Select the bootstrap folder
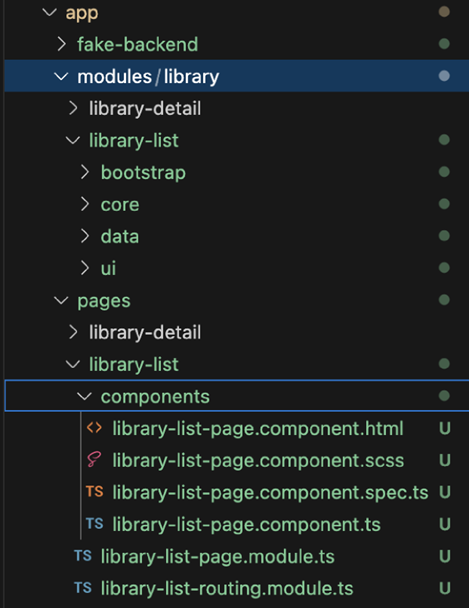Image resolution: width=469 pixels, height=608 pixels. [143, 173]
